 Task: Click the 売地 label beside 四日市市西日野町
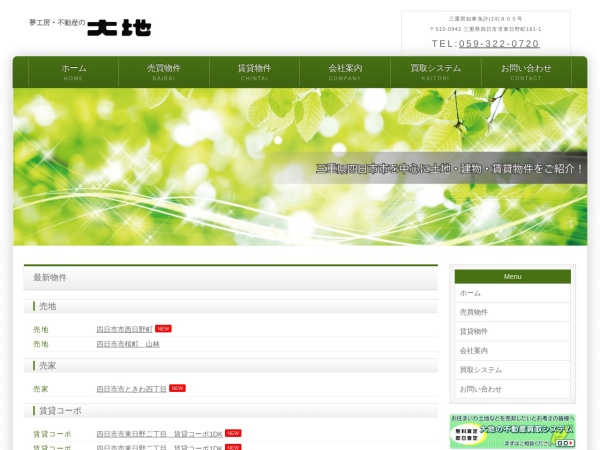tap(41, 329)
